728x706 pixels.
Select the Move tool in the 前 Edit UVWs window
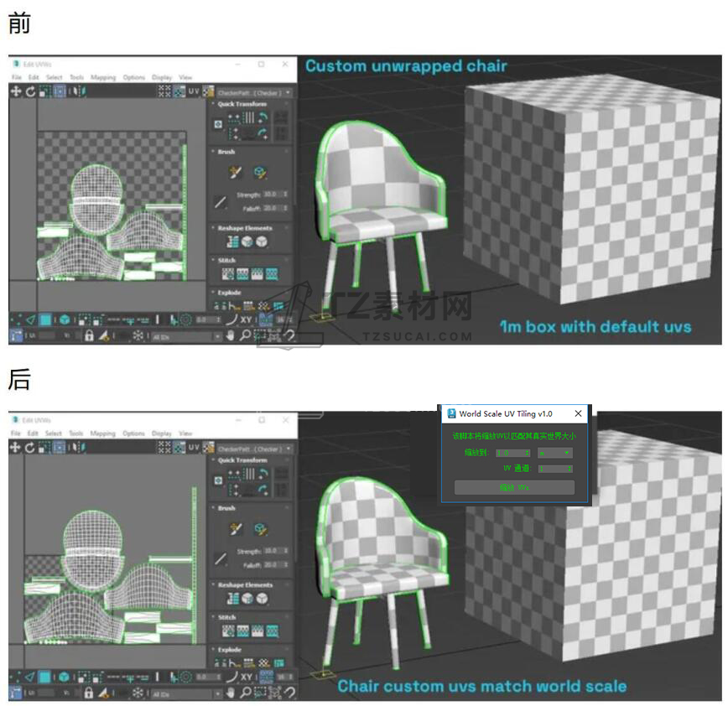pyautogui.click(x=16, y=91)
